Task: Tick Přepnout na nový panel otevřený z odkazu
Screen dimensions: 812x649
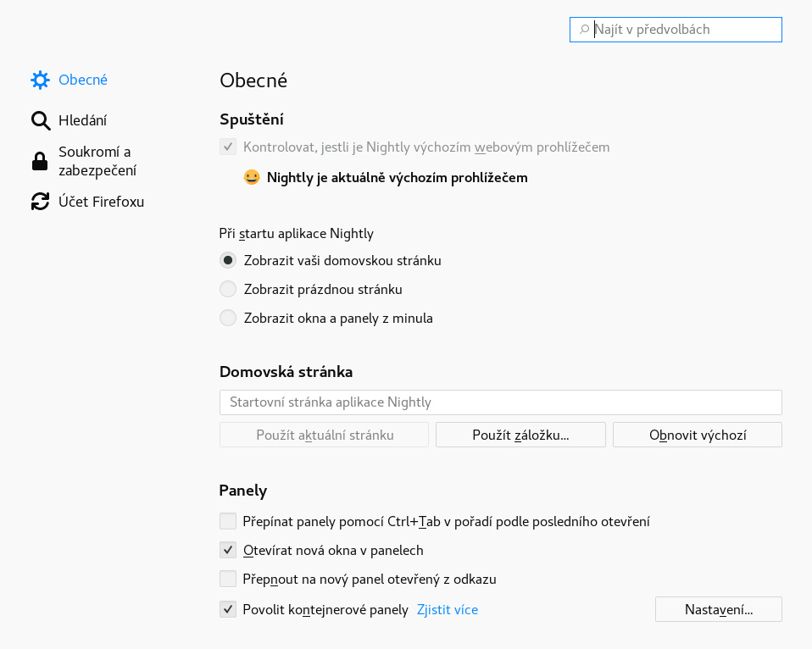Action: point(228,580)
